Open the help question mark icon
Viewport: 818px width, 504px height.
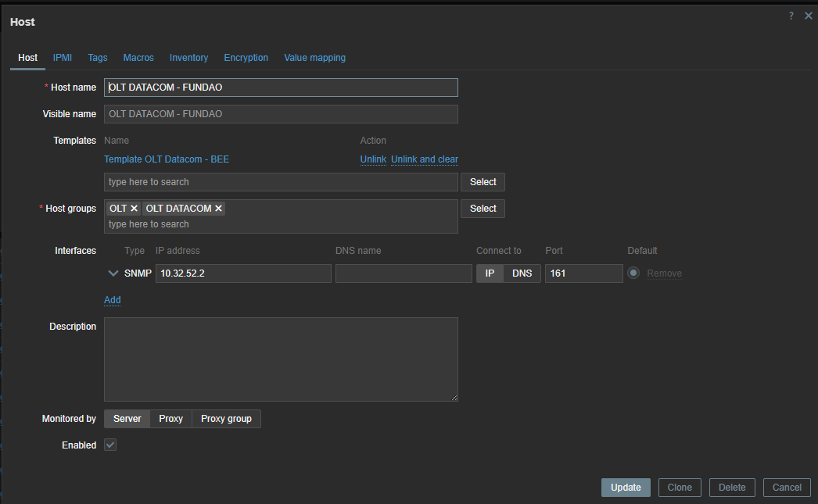point(791,16)
